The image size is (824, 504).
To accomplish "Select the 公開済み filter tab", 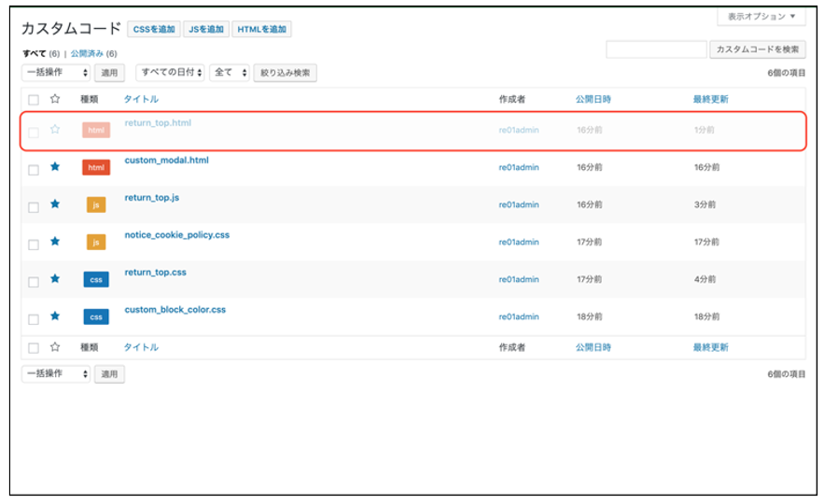I will [93, 54].
